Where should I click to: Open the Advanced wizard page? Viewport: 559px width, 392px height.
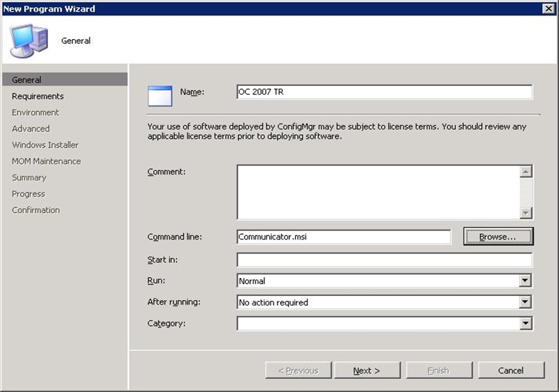[31, 128]
